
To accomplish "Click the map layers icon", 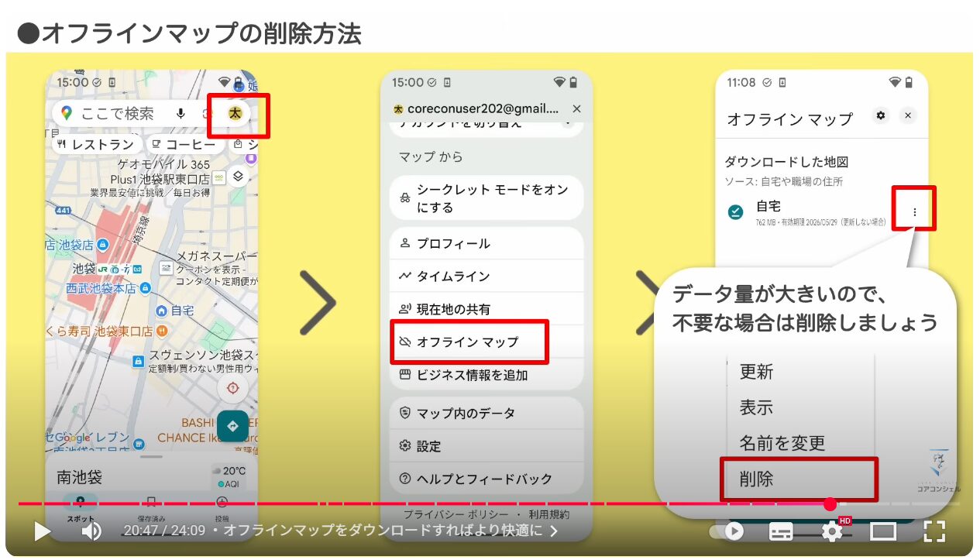I will [x=239, y=176].
